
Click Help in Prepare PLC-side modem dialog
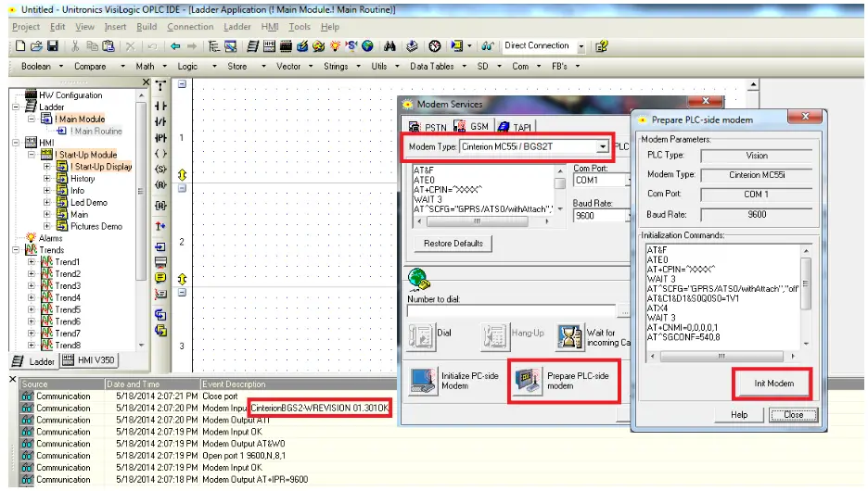[x=739, y=415]
